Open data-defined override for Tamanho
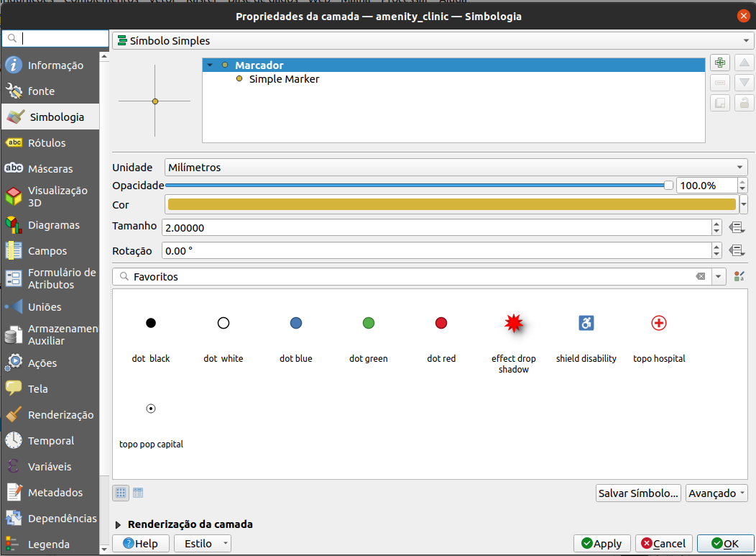This screenshot has width=756, height=556. click(x=737, y=227)
